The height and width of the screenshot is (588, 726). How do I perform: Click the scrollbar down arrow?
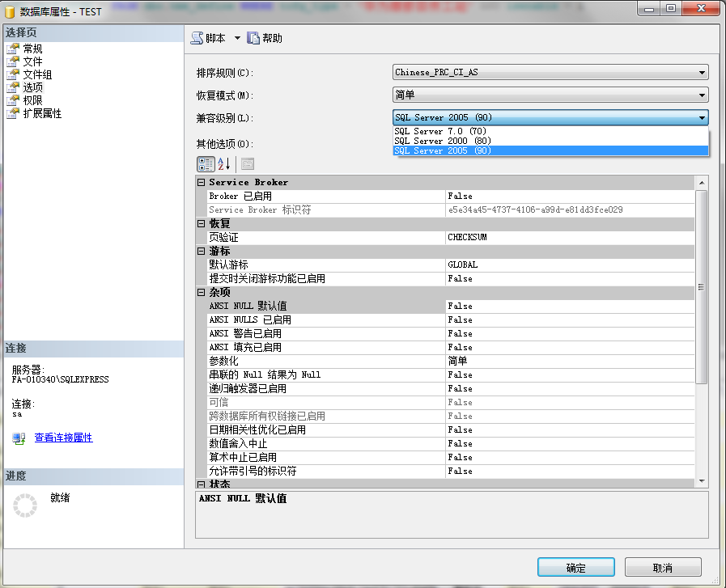(x=702, y=481)
